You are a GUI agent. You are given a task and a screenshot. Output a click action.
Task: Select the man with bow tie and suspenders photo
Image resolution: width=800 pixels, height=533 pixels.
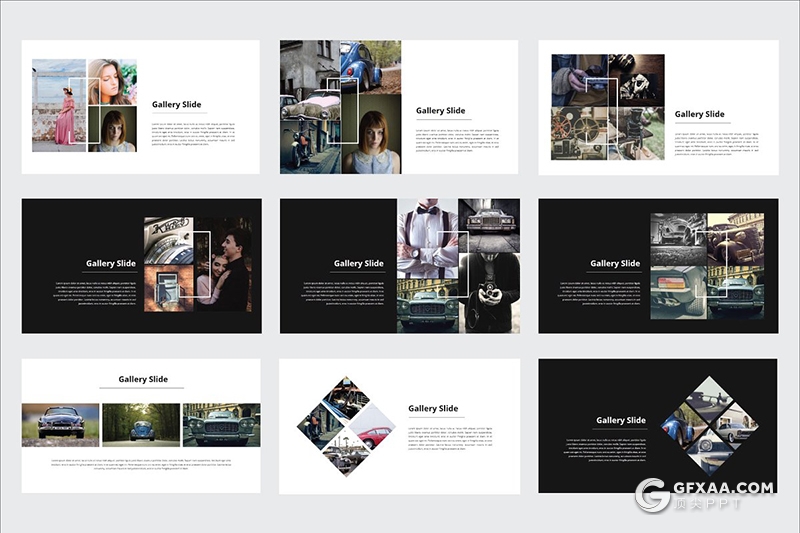coord(427,238)
